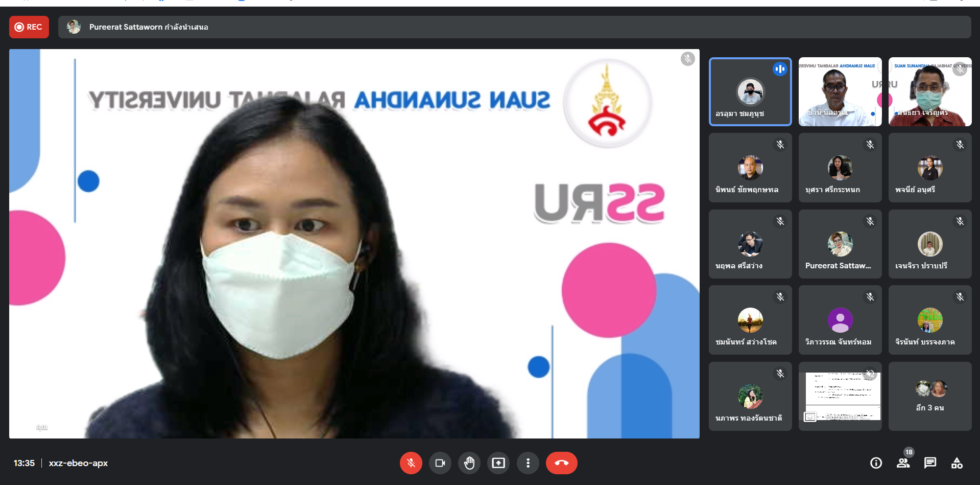The image size is (980, 485).
Task: Unmute the microphone in the bottom toolbar
Action: [411, 463]
